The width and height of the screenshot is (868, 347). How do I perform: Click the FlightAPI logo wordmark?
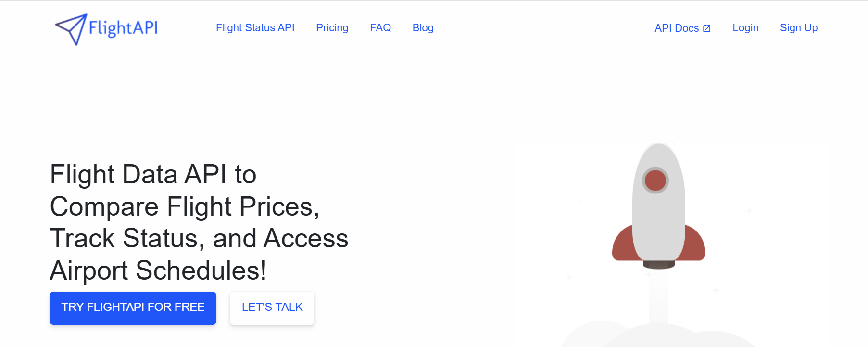click(x=123, y=28)
